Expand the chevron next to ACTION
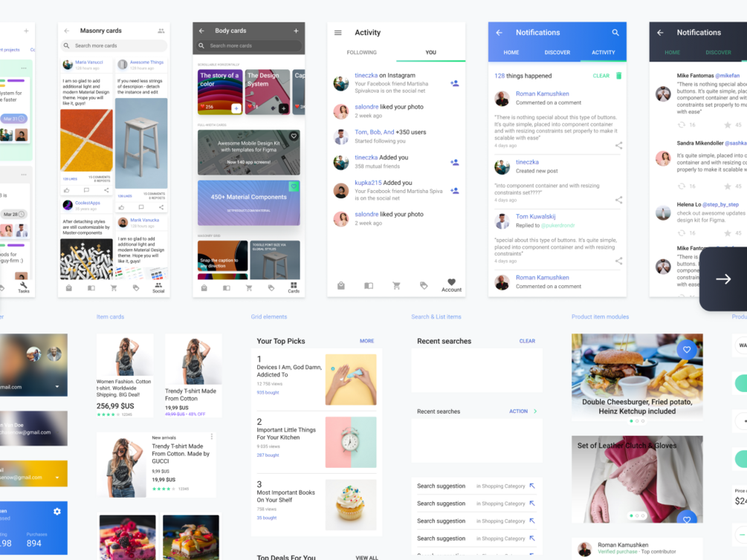The height and width of the screenshot is (560, 747). coord(535,411)
